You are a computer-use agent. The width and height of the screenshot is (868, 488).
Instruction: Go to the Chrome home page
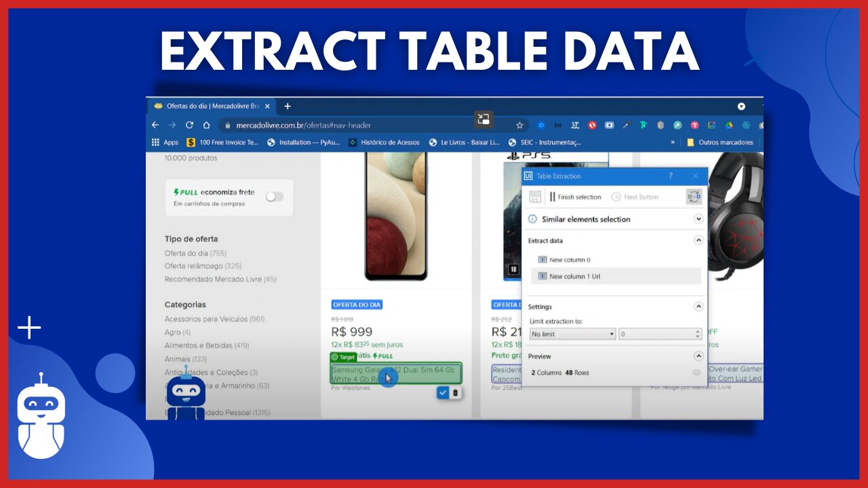pyautogui.click(x=206, y=125)
